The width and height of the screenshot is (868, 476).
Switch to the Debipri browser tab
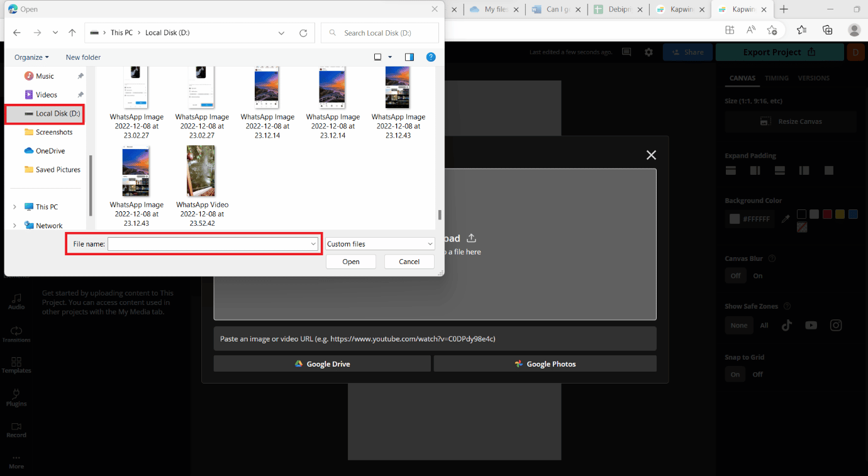[x=618, y=9]
